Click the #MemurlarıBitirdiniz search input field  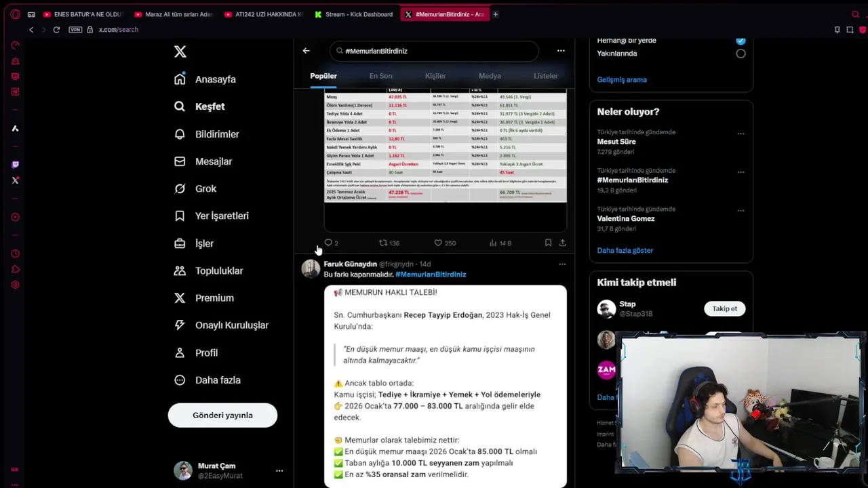pos(434,51)
